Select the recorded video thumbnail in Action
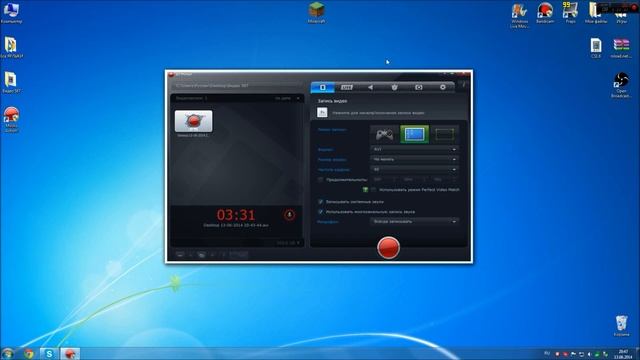The height and width of the screenshot is (360, 640). click(x=193, y=121)
